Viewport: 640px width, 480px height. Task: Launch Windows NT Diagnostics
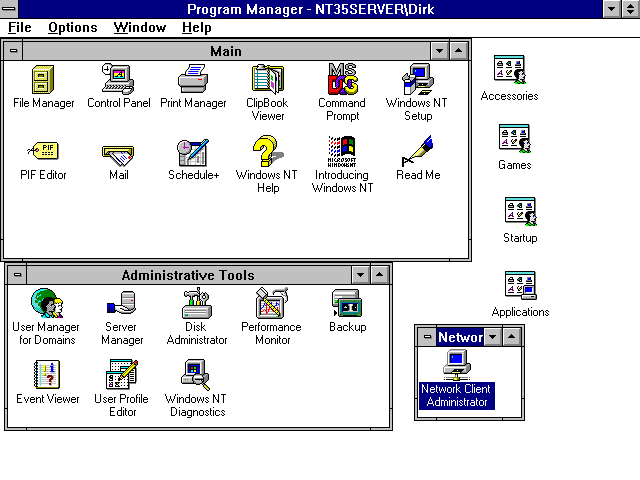(196, 375)
